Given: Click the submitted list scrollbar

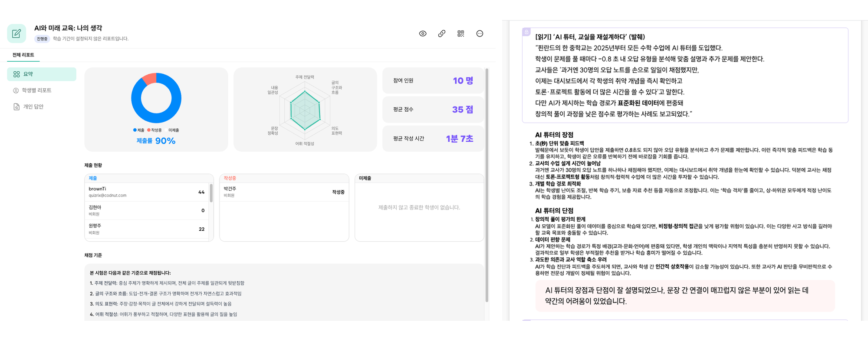Looking at the screenshot, I should (x=211, y=193).
